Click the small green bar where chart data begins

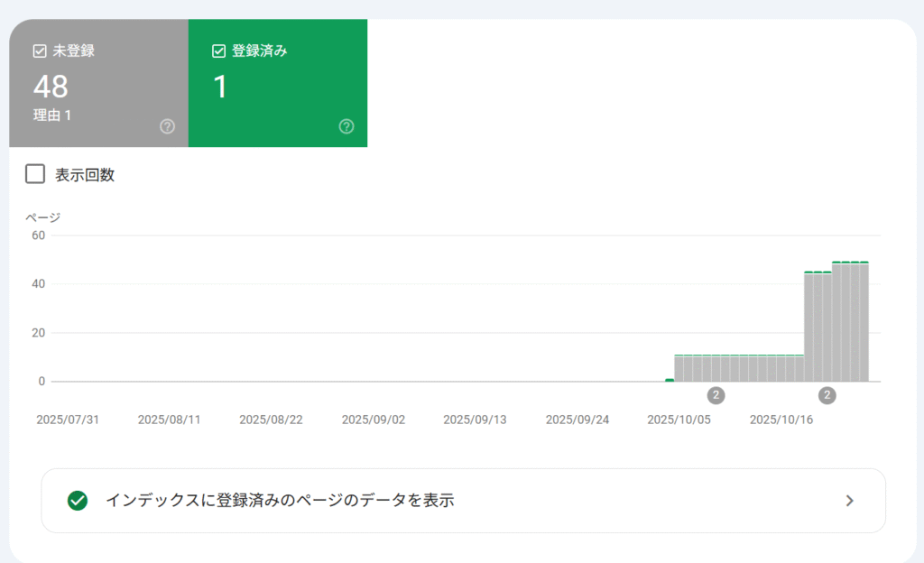pyautogui.click(x=670, y=380)
